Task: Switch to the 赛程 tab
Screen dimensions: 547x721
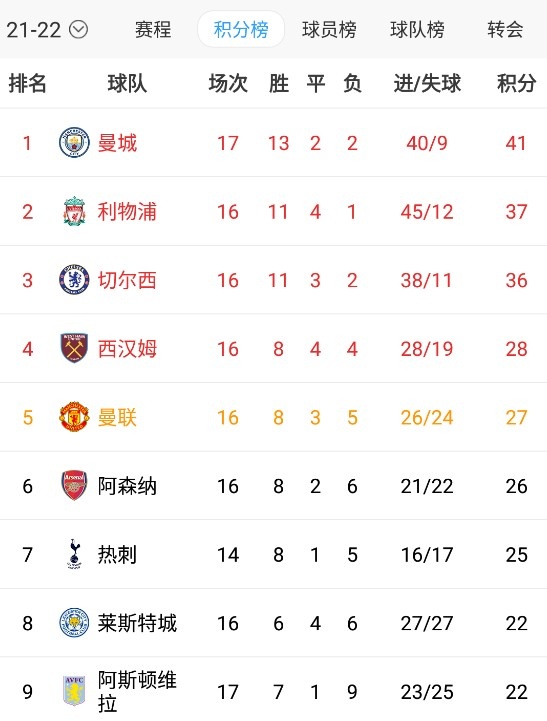Action: click(153, 30)
